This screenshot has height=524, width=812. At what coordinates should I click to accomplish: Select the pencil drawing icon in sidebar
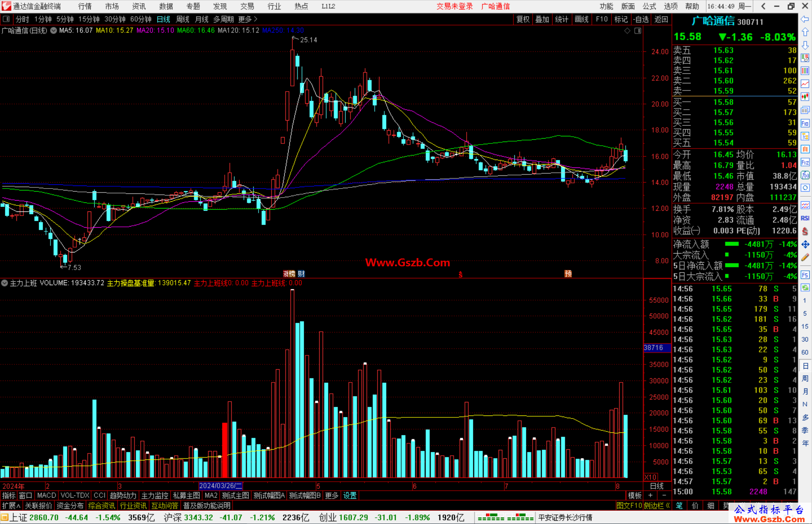(805, 257)
